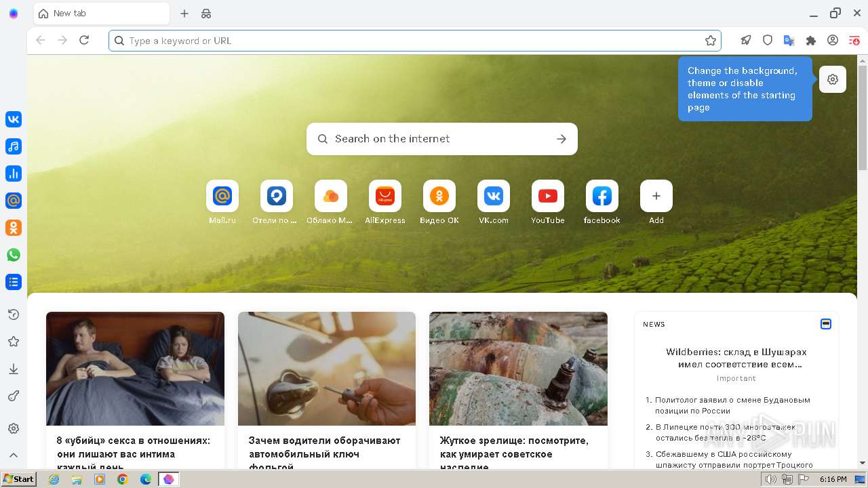Reload the current page
The height and width of the screenshot is (488, 868).
pyautogui.click(x=84, y=41)
